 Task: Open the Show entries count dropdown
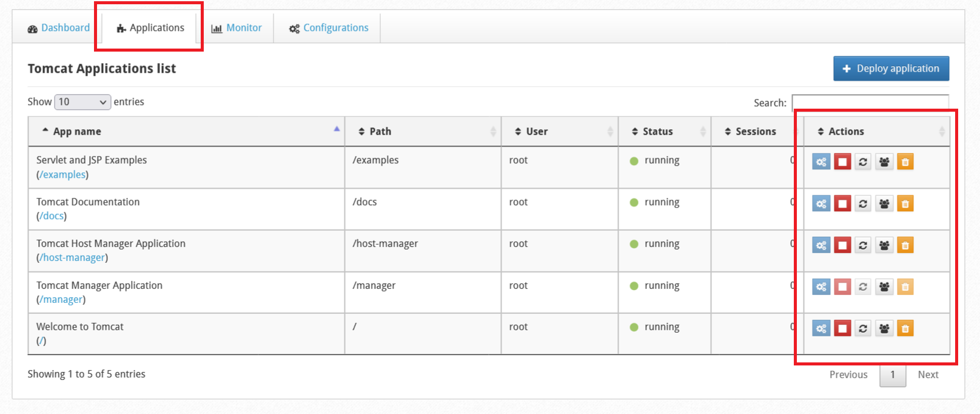tap(82, 102)
